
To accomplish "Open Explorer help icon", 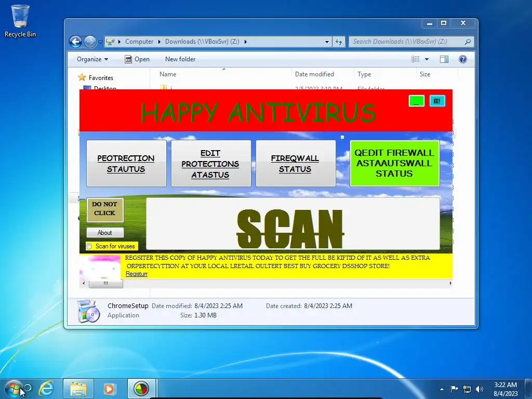I will pos(462,59).
